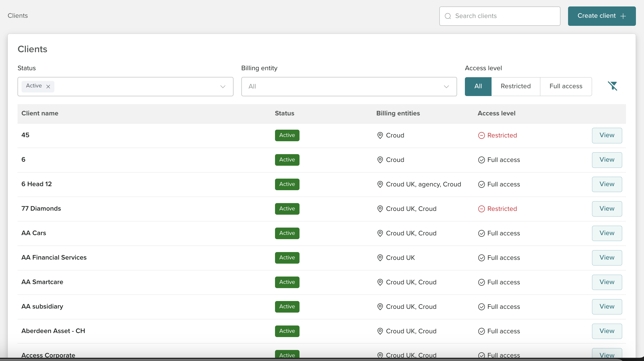The height and width of the screenshot is (361, 644).
Task: Select the All access level toggle
Action: pos(478,86)
